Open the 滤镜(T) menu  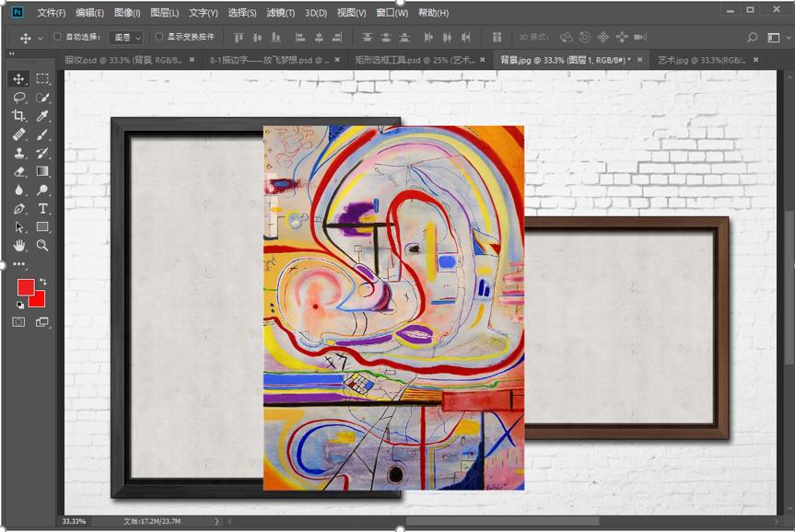(x=281, y=13)
